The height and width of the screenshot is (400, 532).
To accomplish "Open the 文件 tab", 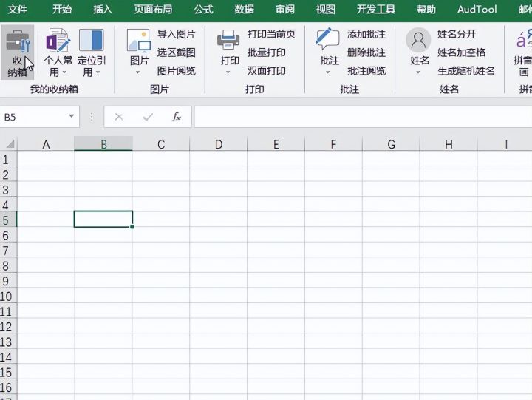I will (x=17, y=9).
